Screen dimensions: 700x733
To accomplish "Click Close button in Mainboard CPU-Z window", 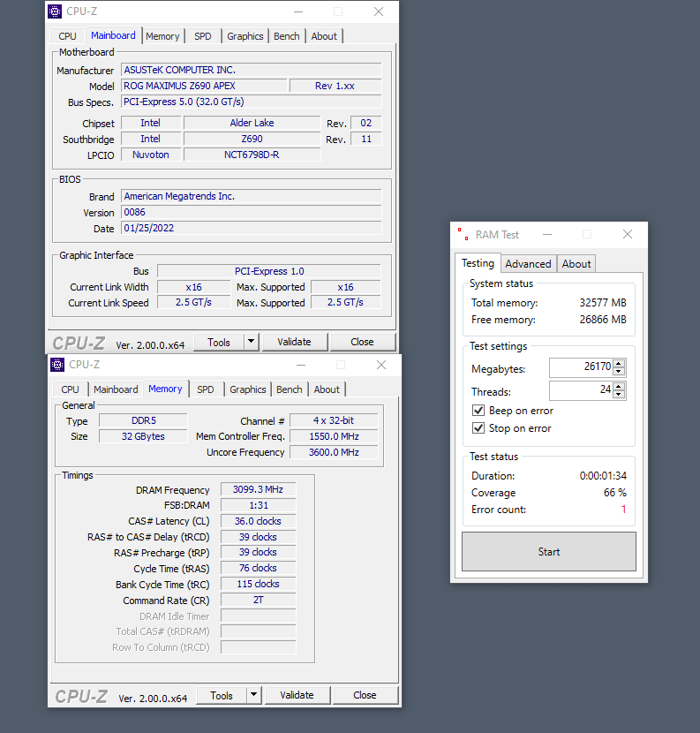I will pos(362,342).
